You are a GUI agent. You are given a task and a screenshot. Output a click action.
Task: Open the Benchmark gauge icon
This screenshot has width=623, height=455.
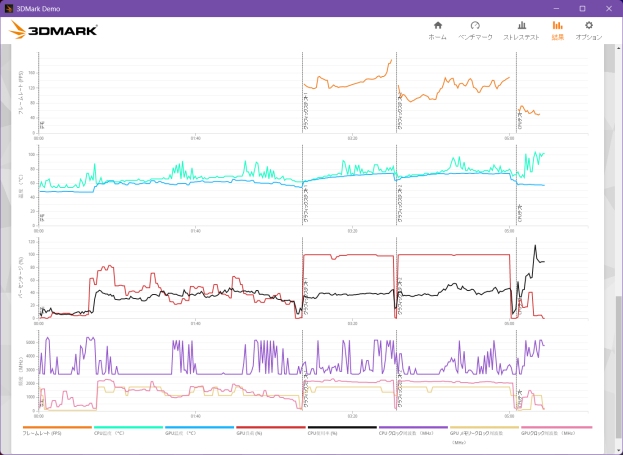pos(475,25)
